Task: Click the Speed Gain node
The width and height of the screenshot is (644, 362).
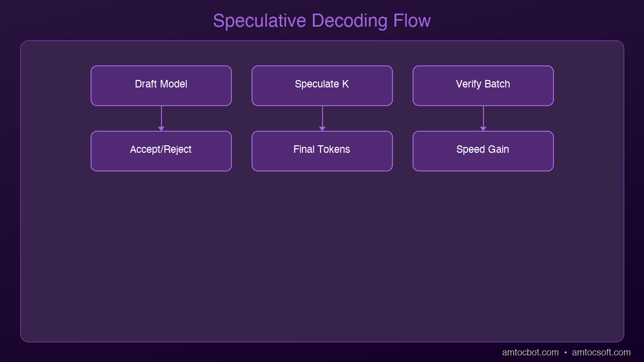Action: 483,151
